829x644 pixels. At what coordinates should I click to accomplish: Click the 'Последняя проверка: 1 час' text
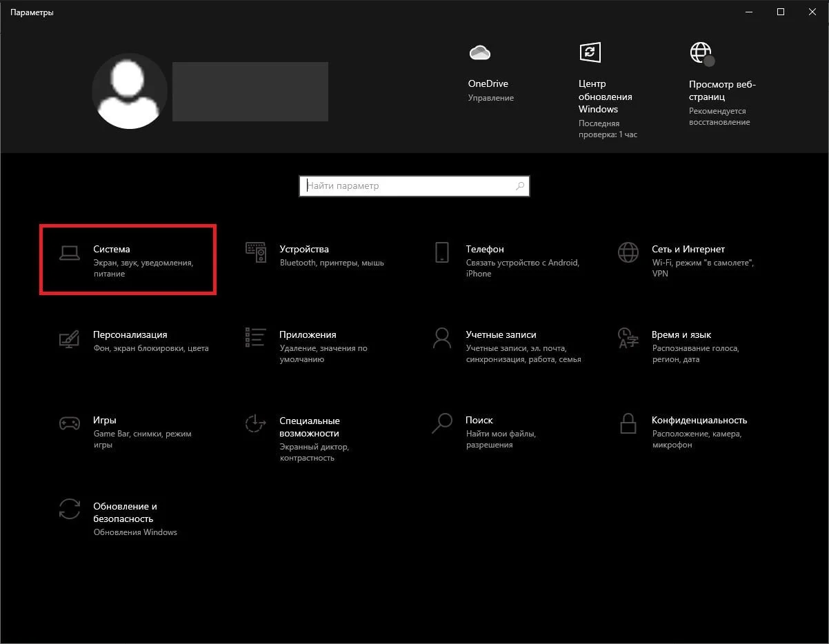608,129
